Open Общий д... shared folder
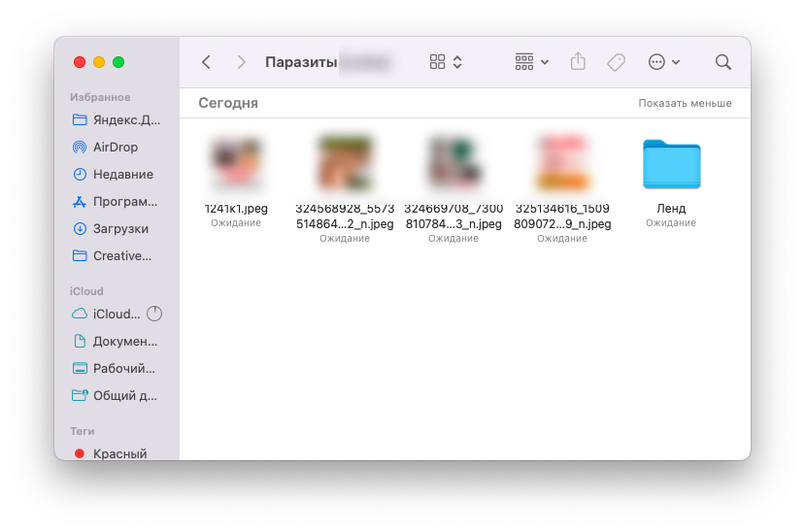 click(115, 395)
